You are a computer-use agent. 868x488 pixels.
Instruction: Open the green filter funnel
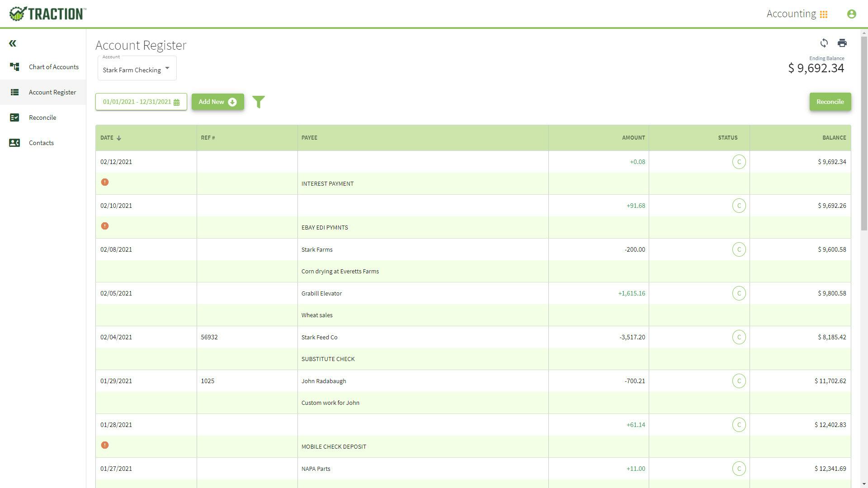click(259, 102)
